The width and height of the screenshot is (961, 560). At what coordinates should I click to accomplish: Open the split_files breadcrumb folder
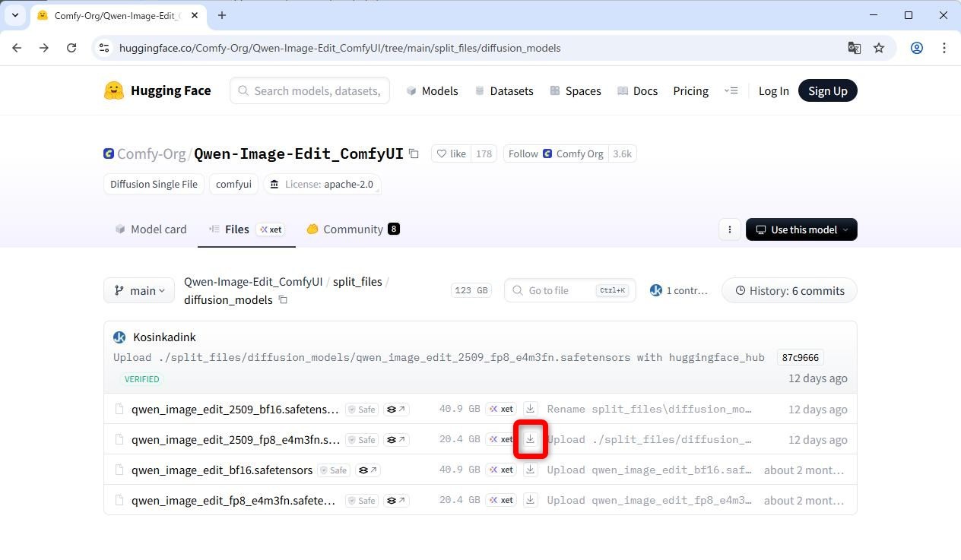coord(357,281)
